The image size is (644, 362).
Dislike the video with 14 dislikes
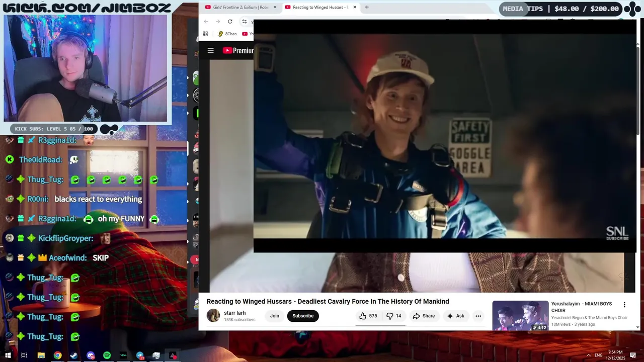tap(393, 316)
